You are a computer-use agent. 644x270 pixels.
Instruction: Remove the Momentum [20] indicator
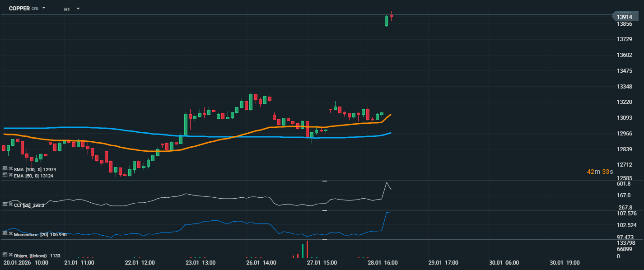coord(10,234)
